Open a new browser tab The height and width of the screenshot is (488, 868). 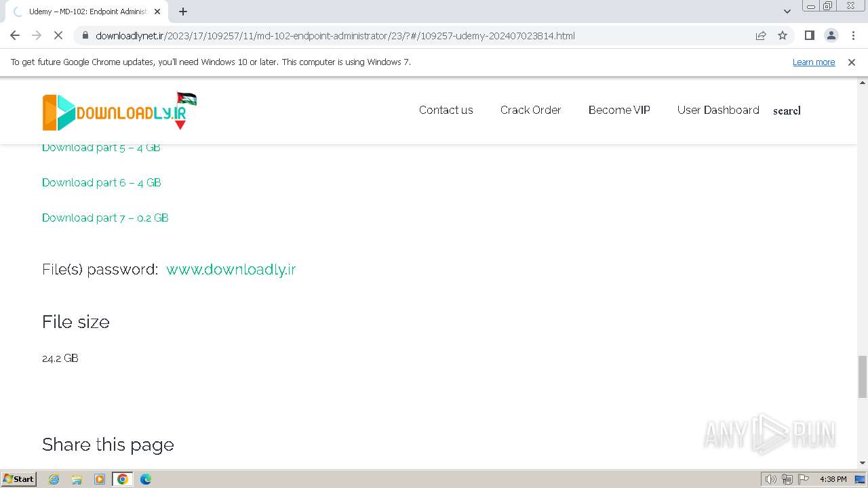tap(183, 12)
